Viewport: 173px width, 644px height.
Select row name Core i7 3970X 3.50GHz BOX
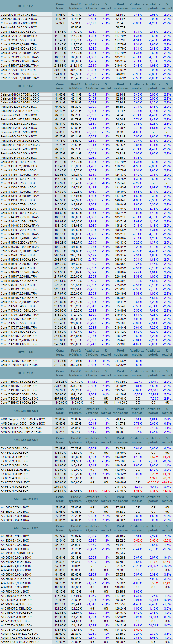(x=19, y=382)
